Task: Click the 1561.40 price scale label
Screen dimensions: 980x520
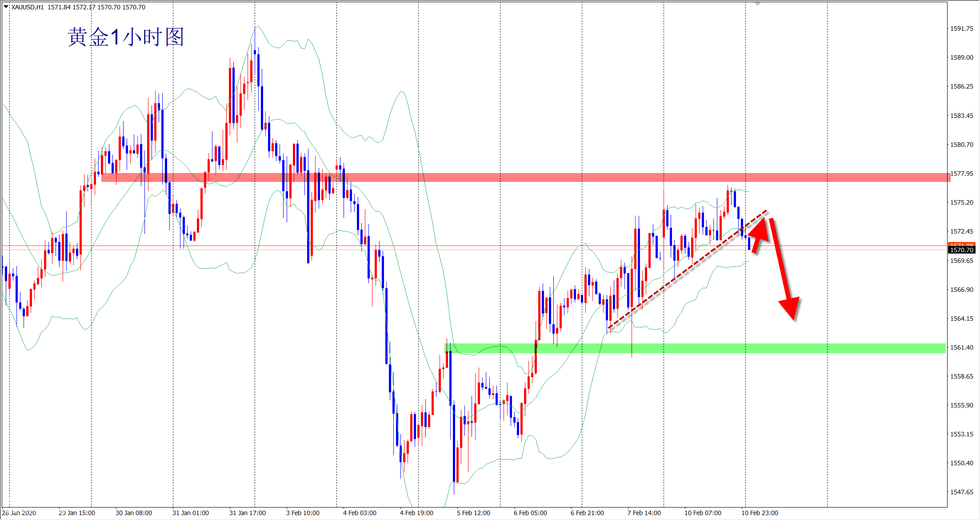Action: tap(961, 347)
